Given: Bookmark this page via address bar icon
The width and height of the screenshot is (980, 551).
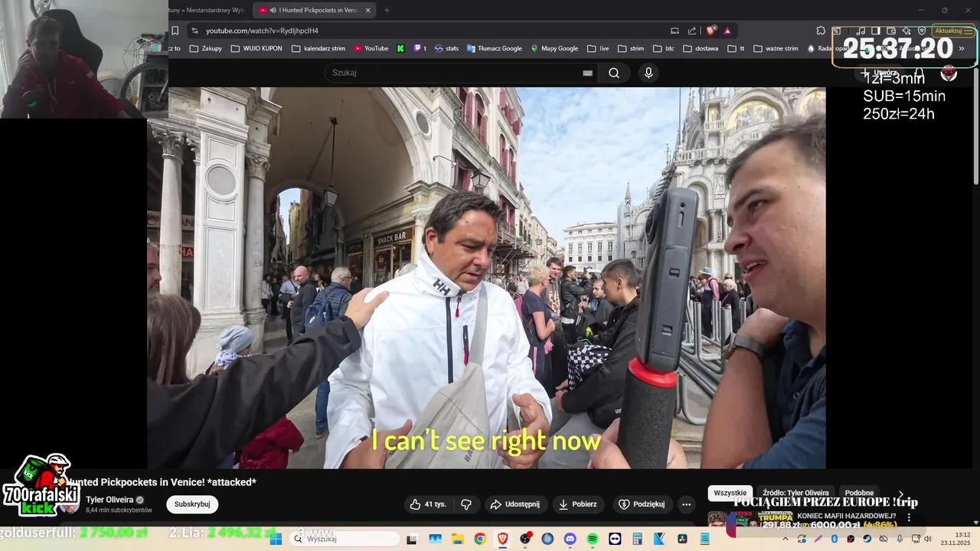Looking at the screenshot, I should [x=175, y=31].
